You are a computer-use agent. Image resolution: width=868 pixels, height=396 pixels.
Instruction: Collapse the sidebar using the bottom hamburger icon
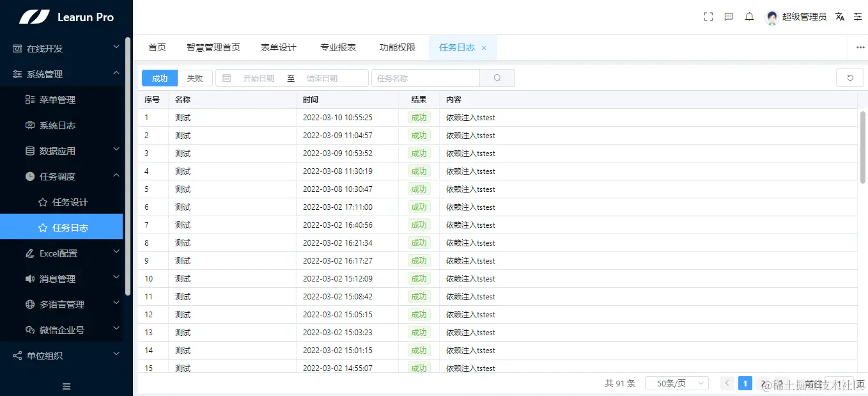coord(66,386)
